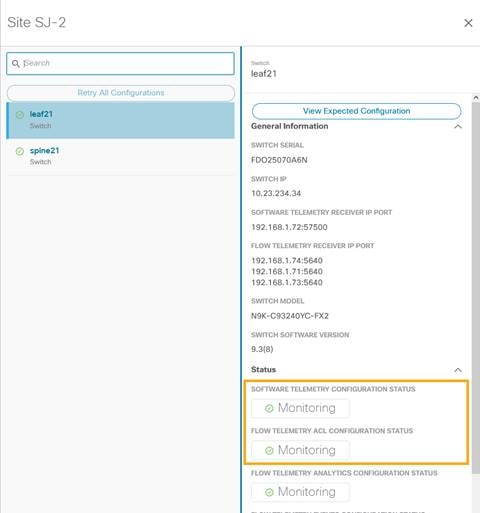Image resolution: width=480 pixels, height=513 pixels.
Task: Click switch serial FDO25070A6N
Action: point(279,160)
